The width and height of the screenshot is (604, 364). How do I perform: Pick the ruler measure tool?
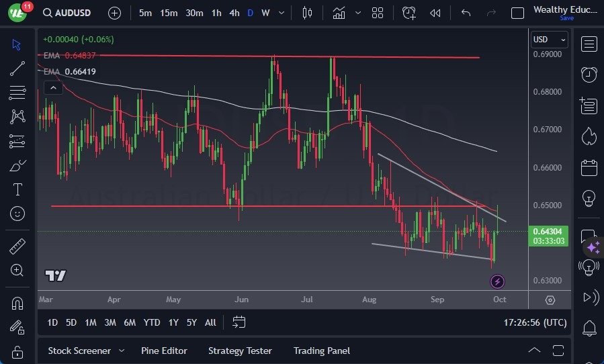(17, 246)
